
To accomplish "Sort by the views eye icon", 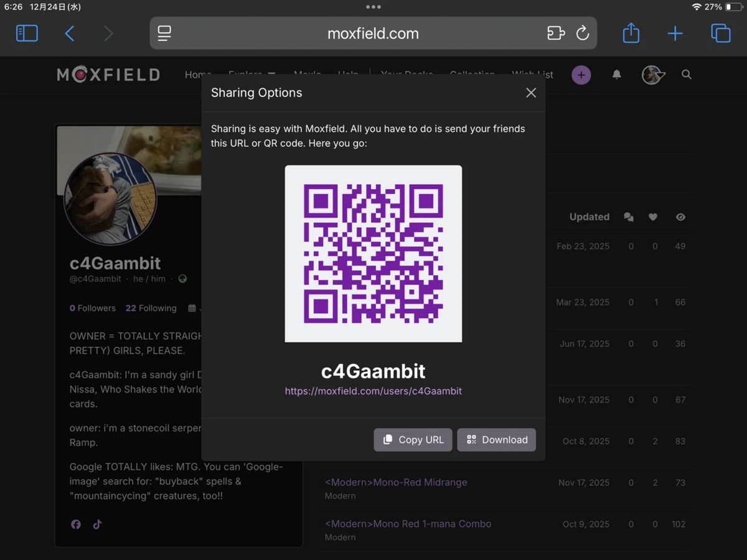I will (680, 217).
